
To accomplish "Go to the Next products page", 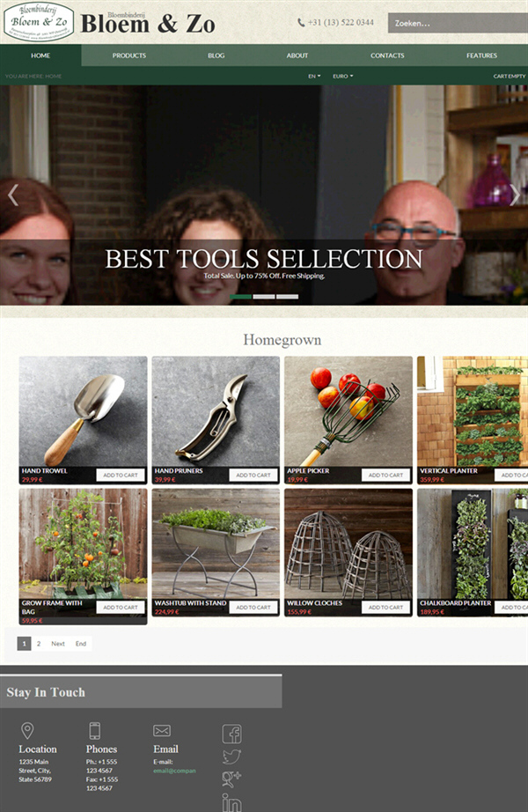I will point(58,644).
